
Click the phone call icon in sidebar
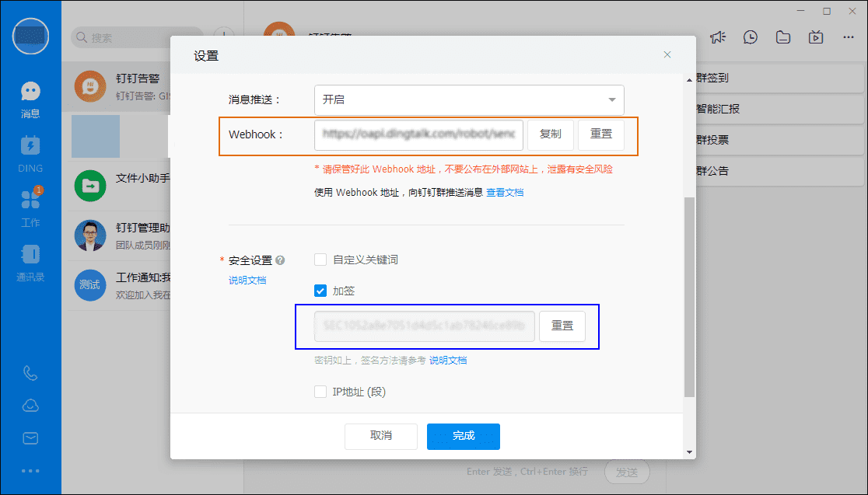coord(30,374)
